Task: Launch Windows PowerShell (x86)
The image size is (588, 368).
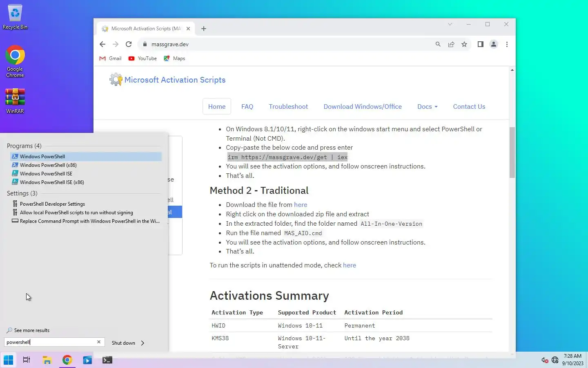Action: [x=86, y=165]
